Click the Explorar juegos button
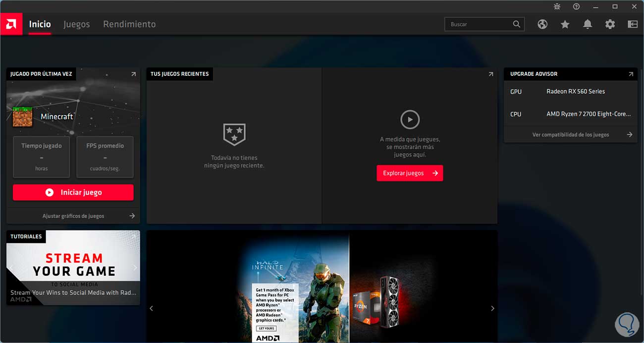The width and height of the screenshot is (644, 343). [410, 173]
